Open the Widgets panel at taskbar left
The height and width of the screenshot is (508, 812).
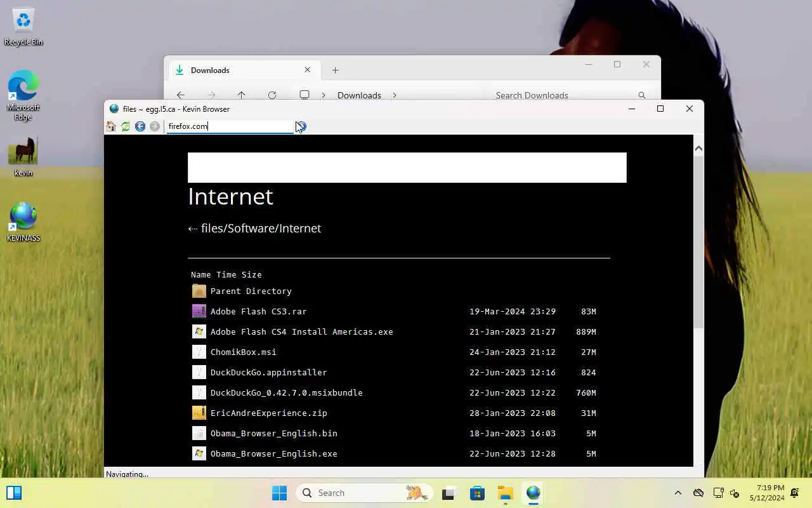(14, 493)
